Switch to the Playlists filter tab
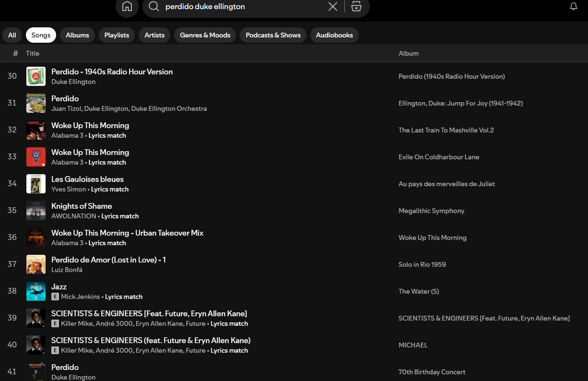Screen dimensions: 588x381 (117, 35)
